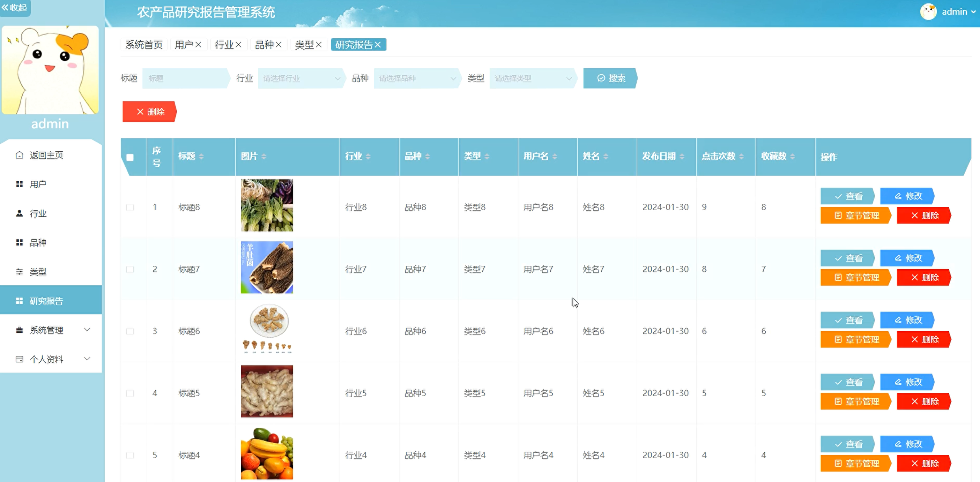The height and width of the screenshot is (482, 980).
Task: Open the ginger thumbnail in row 标题5
Action: 267,391
